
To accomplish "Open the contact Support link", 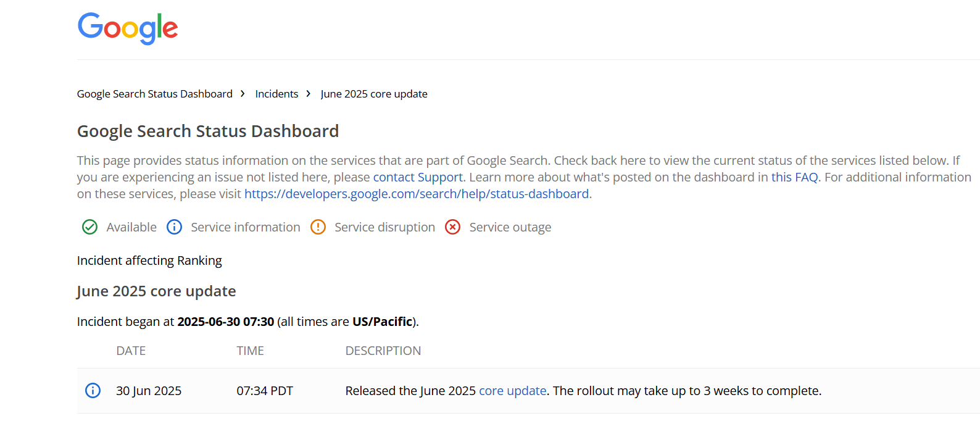I will coord(418,177).
